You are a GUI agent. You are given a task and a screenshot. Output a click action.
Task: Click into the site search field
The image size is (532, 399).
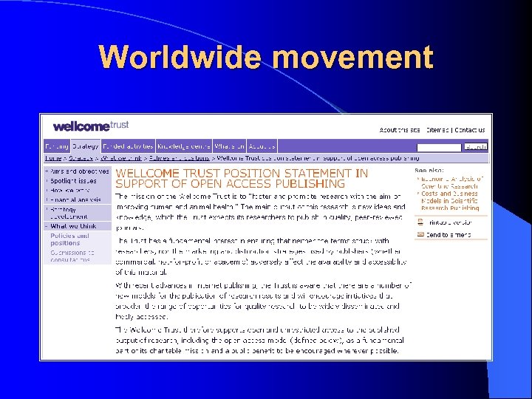[439, 147]
